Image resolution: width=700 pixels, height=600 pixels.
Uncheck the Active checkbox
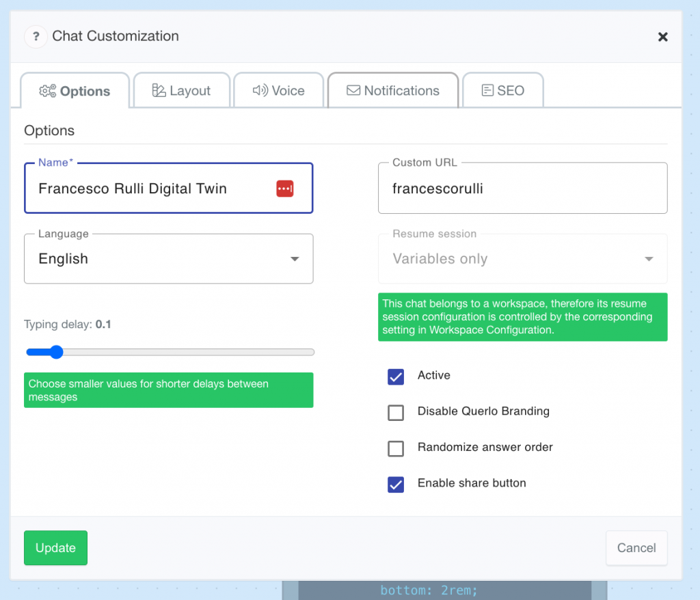click(396, 377)
